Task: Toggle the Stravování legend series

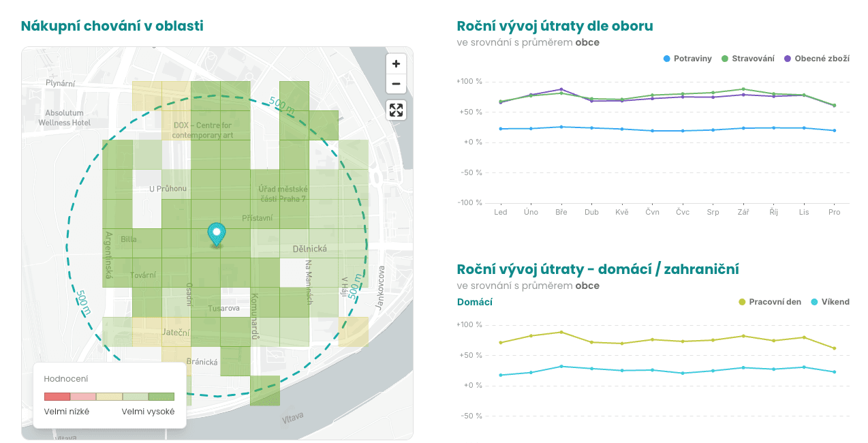Action: point(747,59)
